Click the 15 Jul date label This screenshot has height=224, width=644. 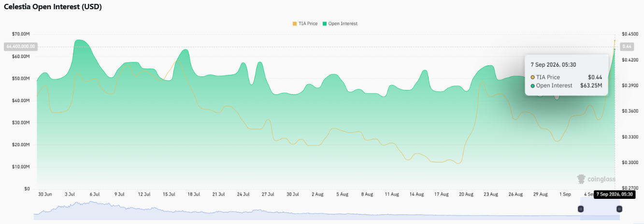(x=169, y=194)
